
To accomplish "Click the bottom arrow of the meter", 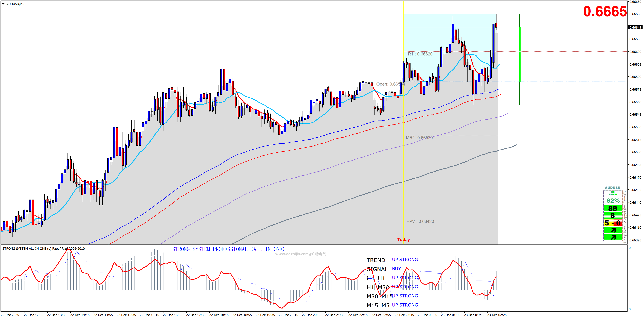I will pos(613,237).
